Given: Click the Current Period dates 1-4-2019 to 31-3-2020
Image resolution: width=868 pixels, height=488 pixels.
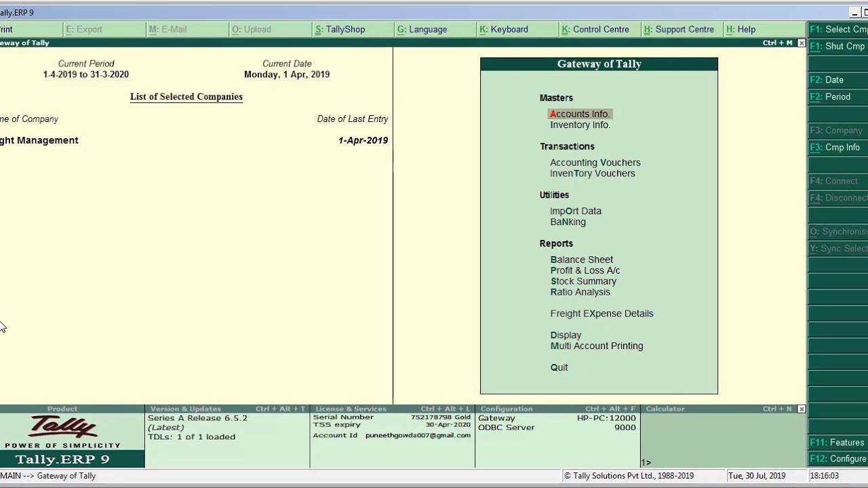Looking at the screenshot, I should [x=85, y=75].
